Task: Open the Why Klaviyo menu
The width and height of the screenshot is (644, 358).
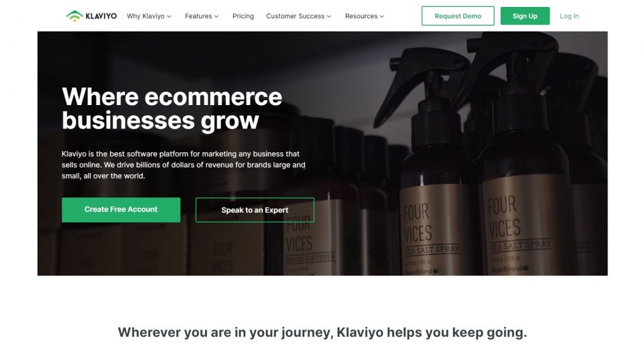Action: point(145,16)
